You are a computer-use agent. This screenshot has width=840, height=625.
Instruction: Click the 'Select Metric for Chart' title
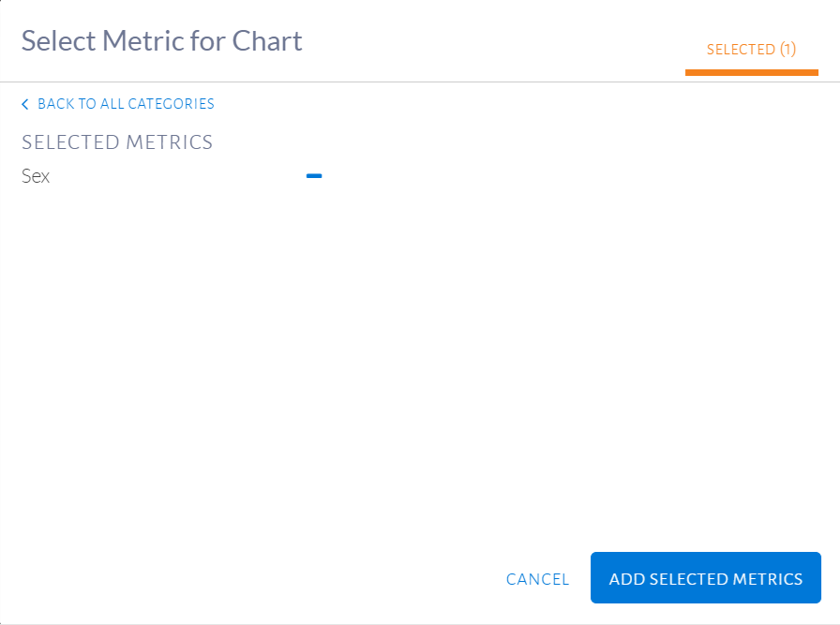pos(161,41)
